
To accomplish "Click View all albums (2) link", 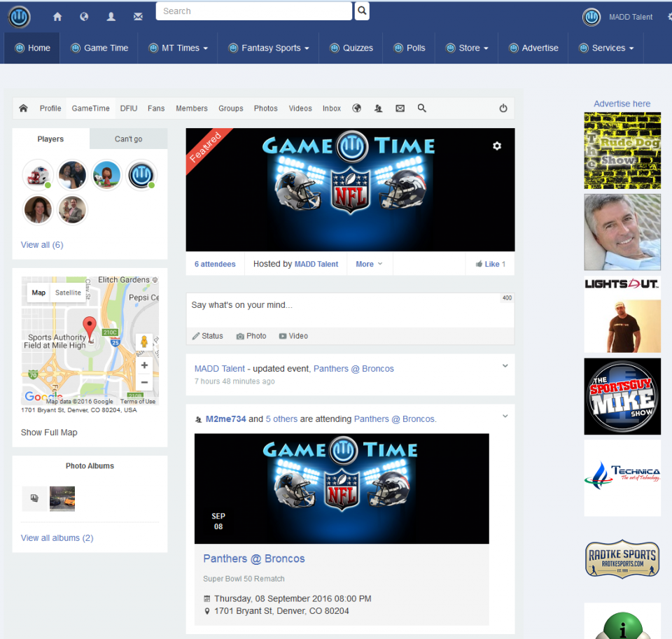I will [57, 538].
